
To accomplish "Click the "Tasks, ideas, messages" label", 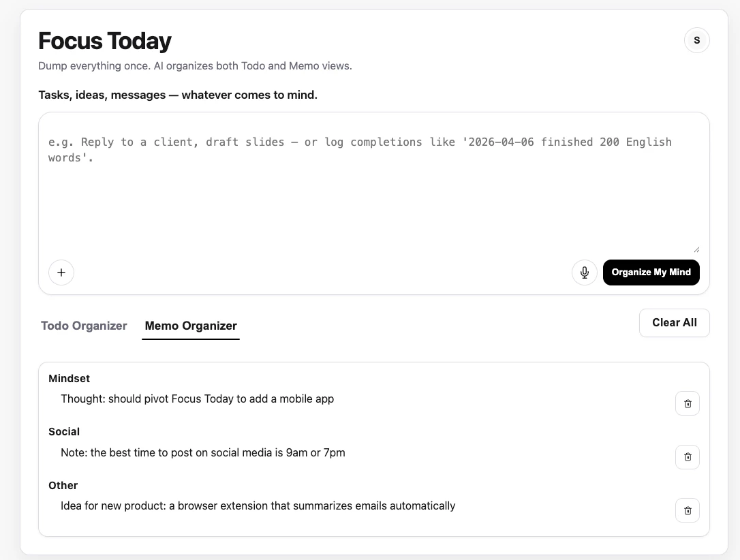I will click(x=178, y=95).
